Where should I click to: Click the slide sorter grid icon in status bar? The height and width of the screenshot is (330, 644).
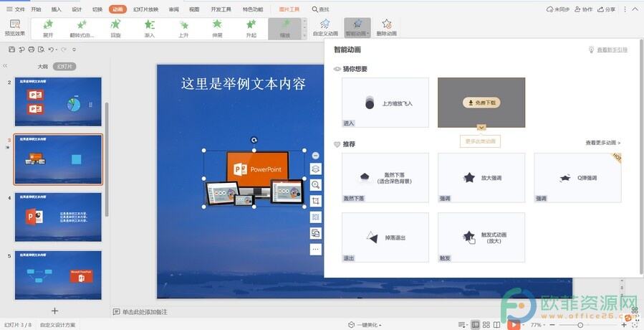486,325
